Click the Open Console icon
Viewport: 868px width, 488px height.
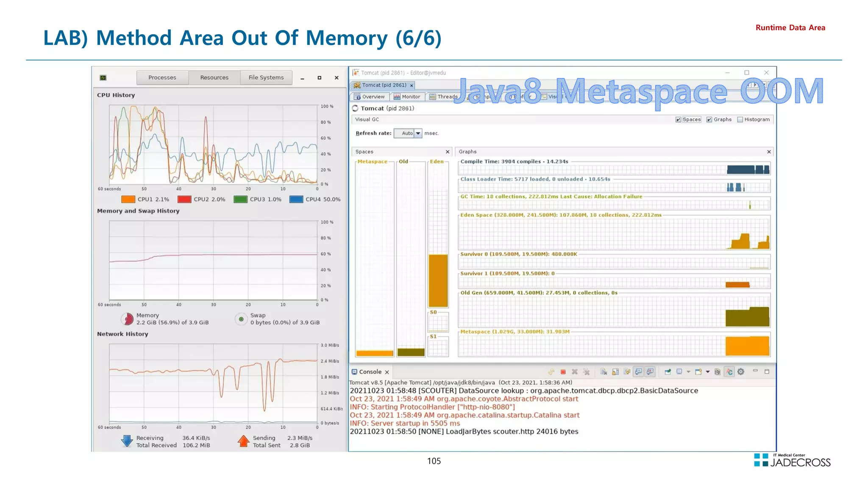(698, 372)
